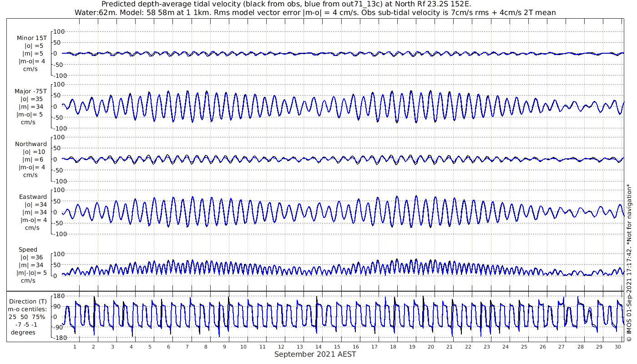Viewport: 637px width, 364px height.
Task: Click '|o| =36' in the Speed panel
Action: (31, 258)
